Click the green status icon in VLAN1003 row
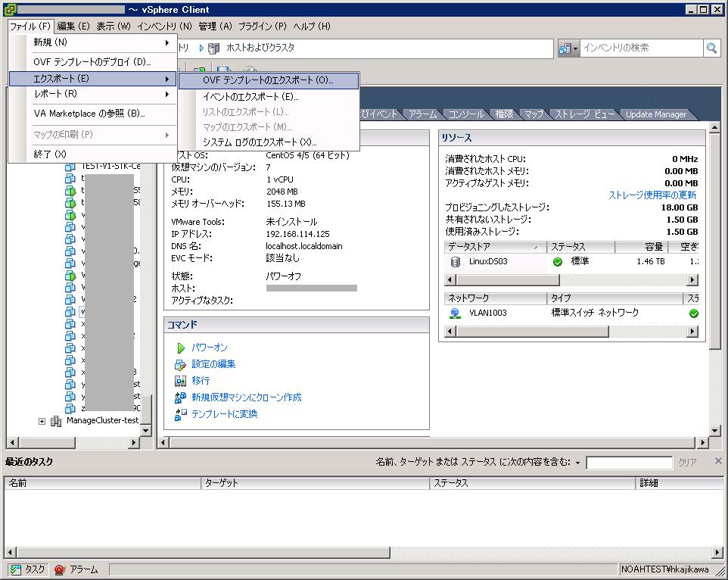This screenshot has height=580, width=728. pos(694,313)
